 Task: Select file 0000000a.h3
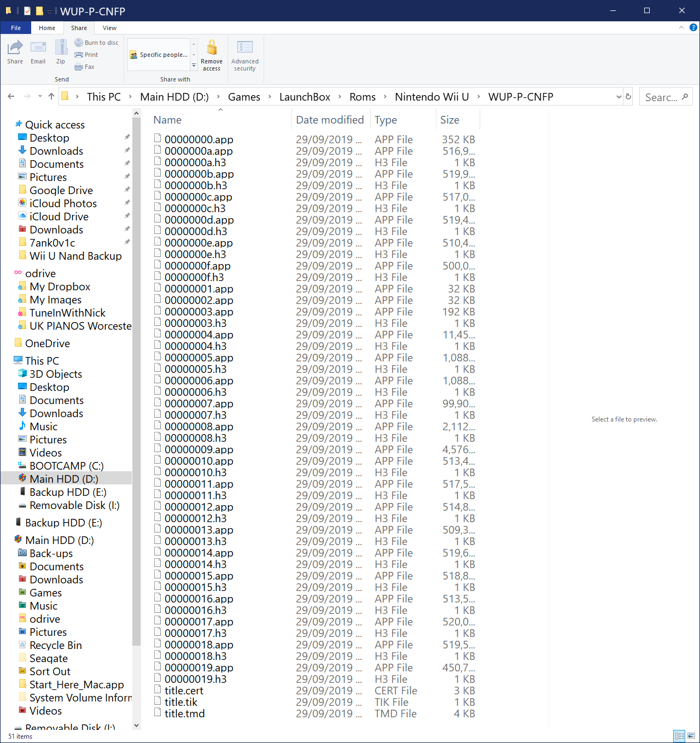point(195,162)
